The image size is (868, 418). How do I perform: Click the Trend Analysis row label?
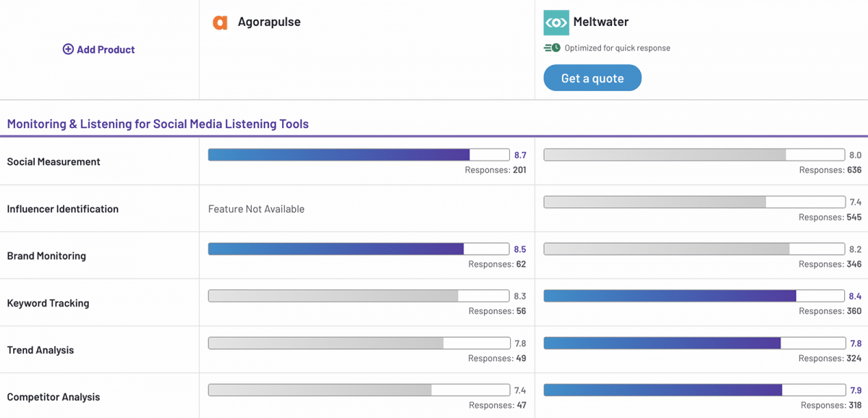pyautogui.click(x=41, y=350)
